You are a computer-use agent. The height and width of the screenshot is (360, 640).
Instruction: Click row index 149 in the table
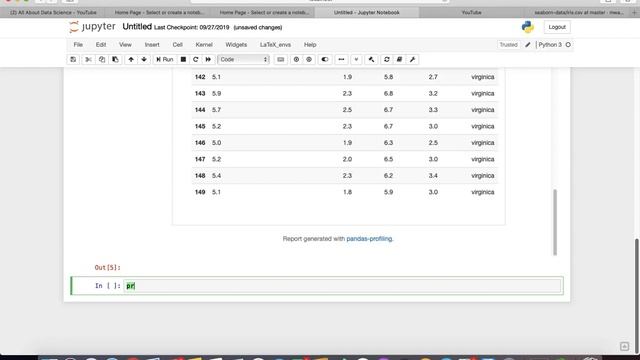(200, 192)
